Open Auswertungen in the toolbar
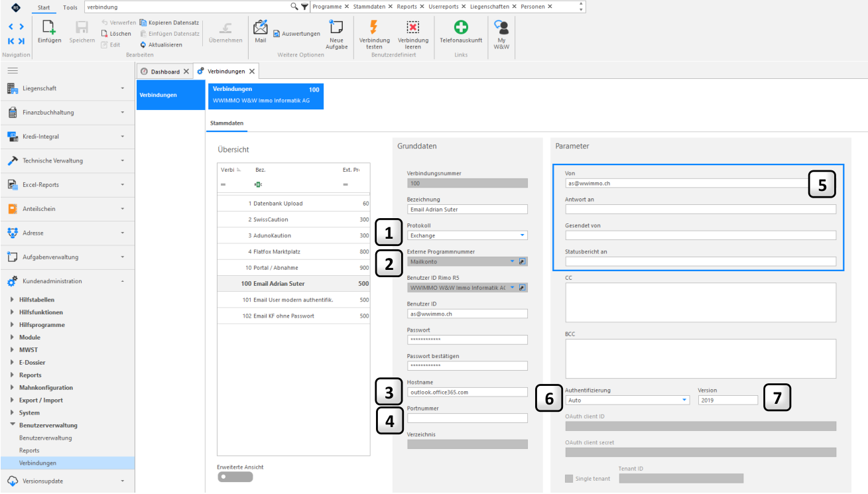The width and height of the screenshot is (868, 494). point(296,34)
